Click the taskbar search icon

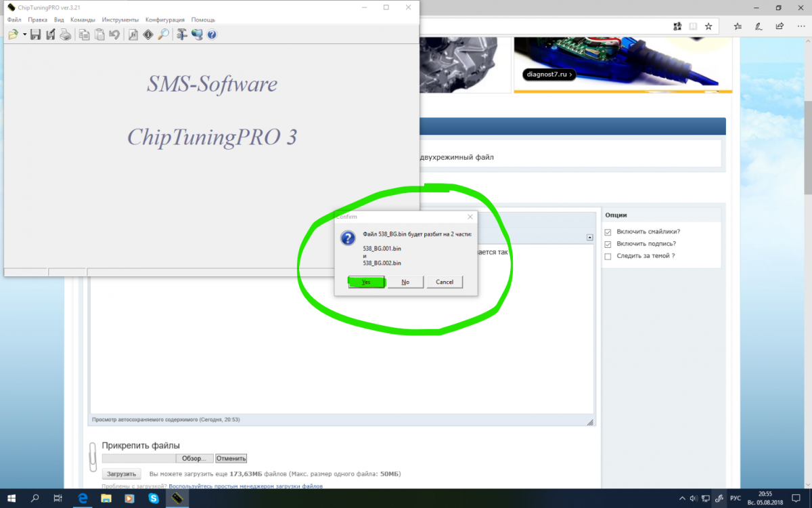pos(35,499)
